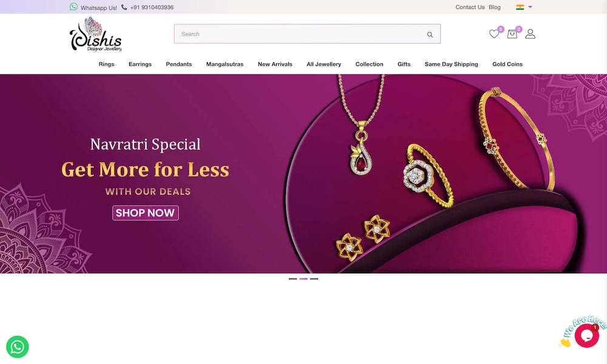Click the Dishis Designer Jewellery logo
This screenshot has height=364, width=607.
point(96,34)
